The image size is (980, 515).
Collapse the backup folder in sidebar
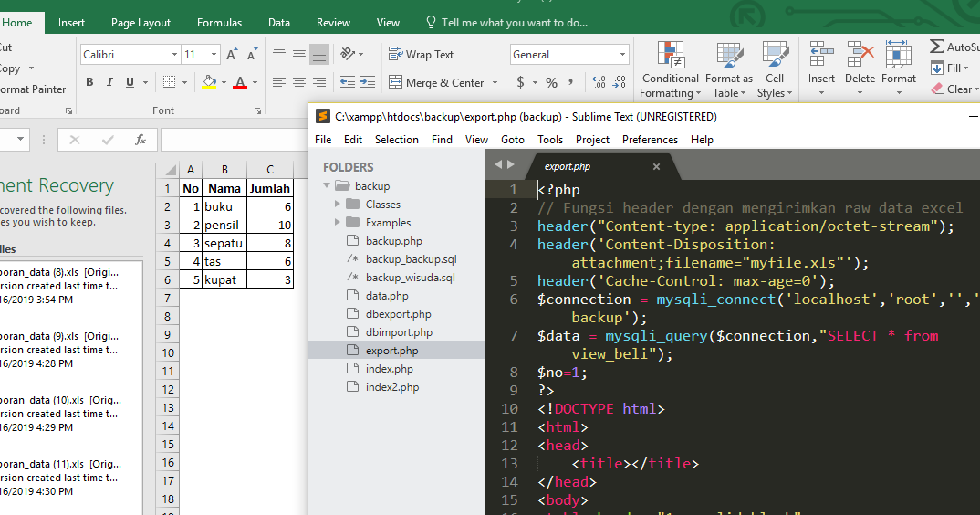click(327, 186)
